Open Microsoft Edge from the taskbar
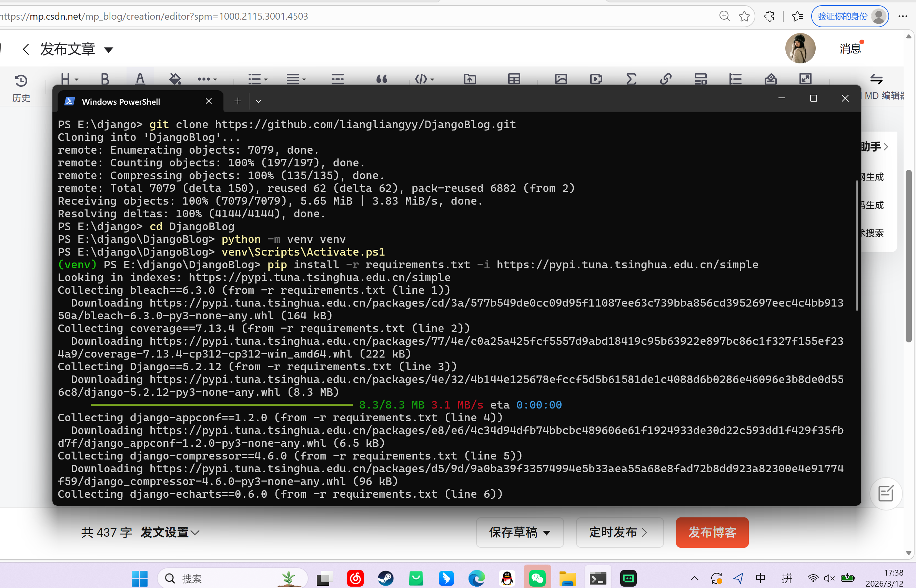Viewport: 916px width, 588px height. pos(476,578)
